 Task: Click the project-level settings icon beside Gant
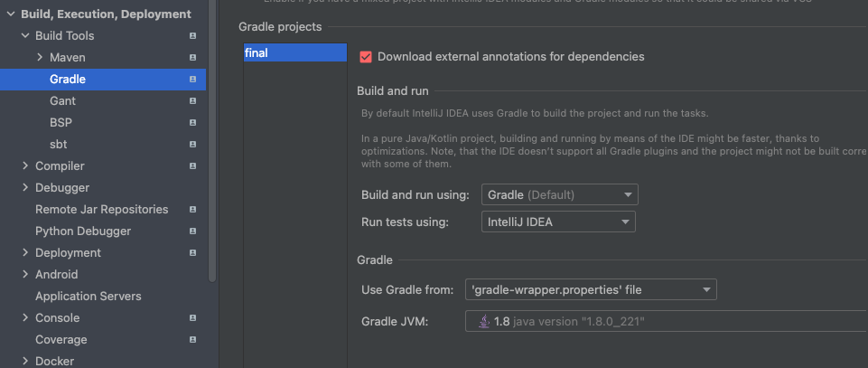click(192, 101)
